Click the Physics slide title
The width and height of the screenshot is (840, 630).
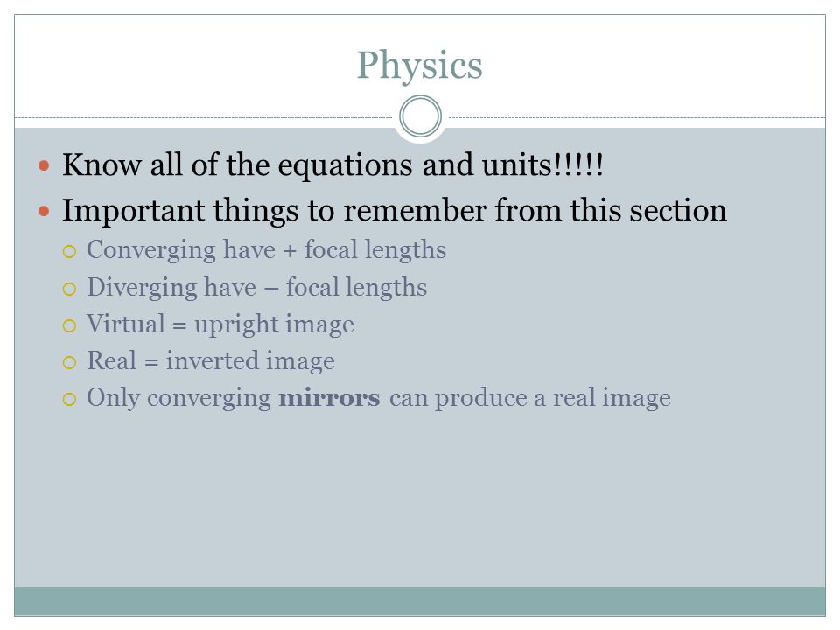tap(419, 66)
